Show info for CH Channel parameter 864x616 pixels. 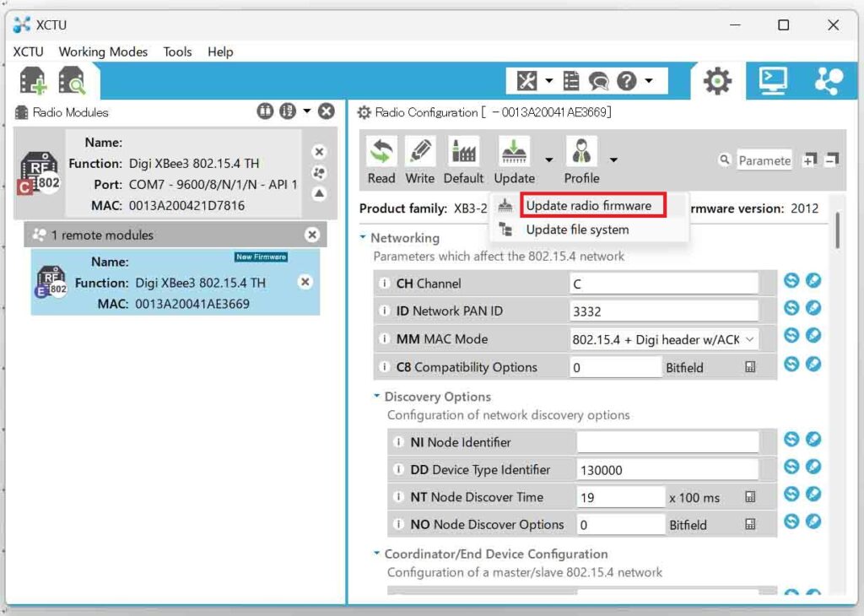click(384, 284)
